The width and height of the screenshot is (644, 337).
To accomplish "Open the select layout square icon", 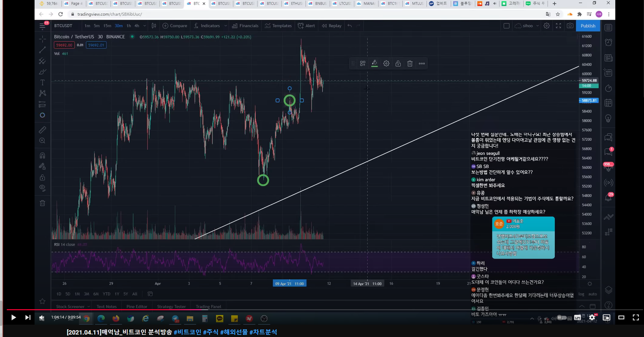I will (x=506, y=26).
